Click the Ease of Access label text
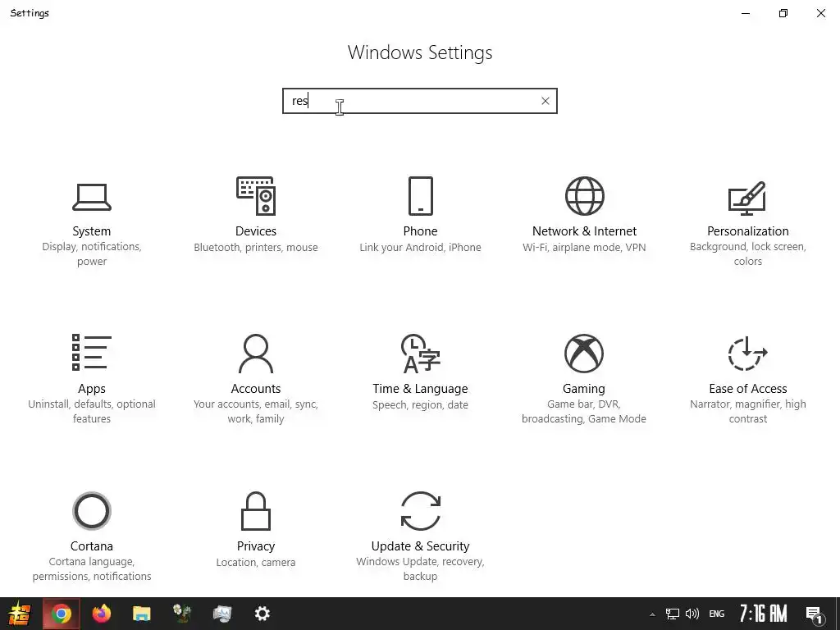 click(748, 388)
